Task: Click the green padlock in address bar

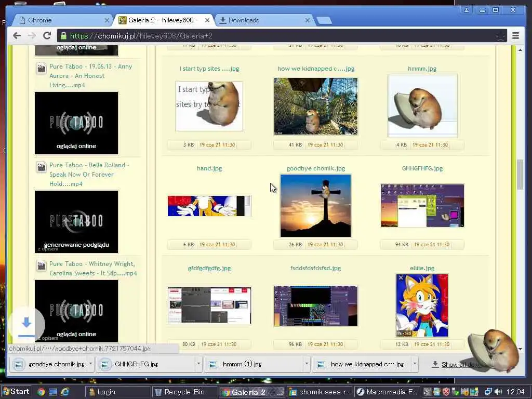Action: 63,36
